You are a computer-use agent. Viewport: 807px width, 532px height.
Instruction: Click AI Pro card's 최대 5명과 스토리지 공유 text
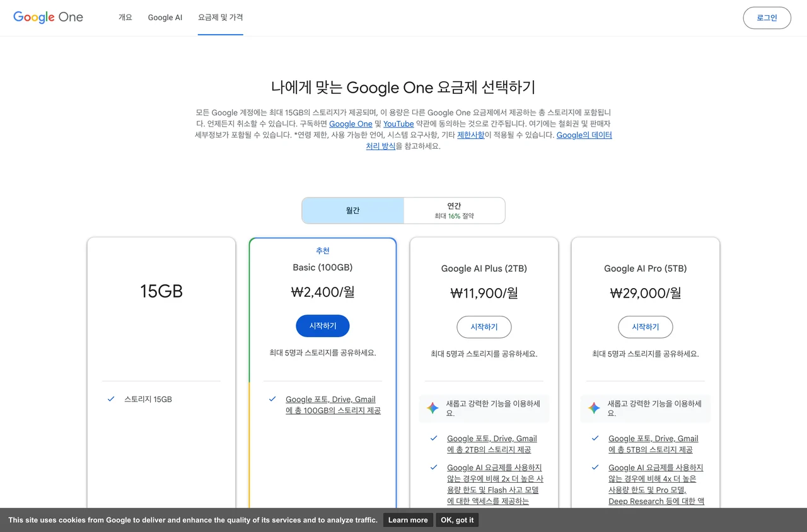point(646,354)
